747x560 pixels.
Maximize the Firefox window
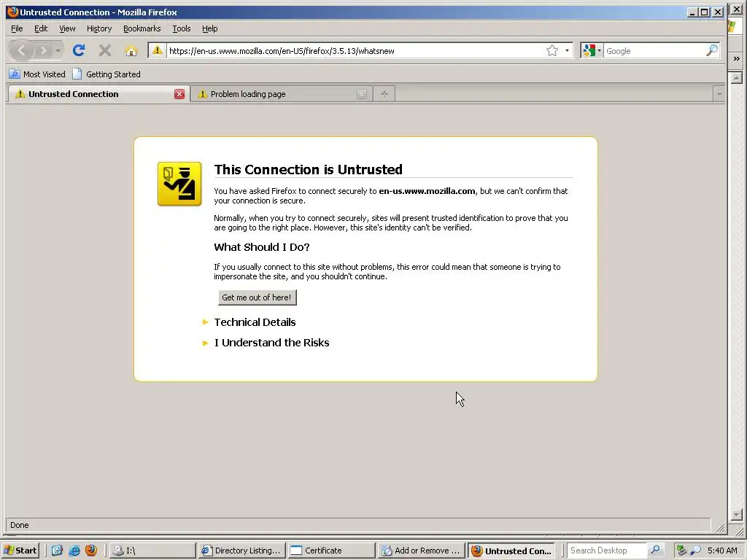[705, 12]
